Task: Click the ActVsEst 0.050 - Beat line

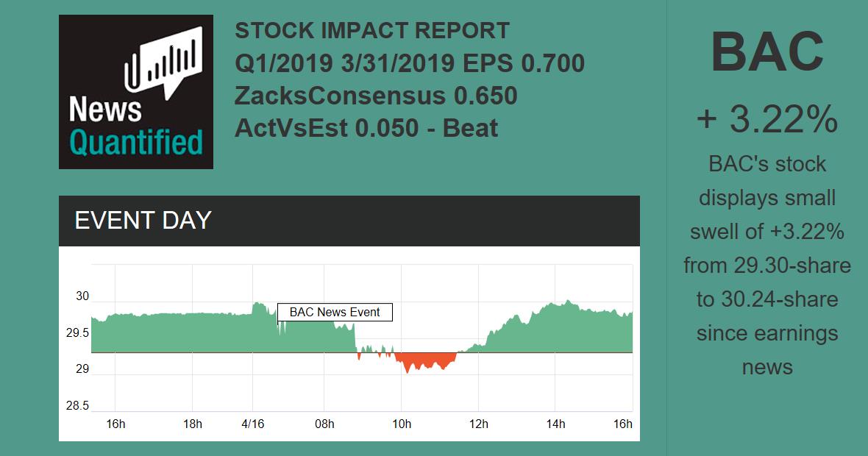Action: click(366, 128)
